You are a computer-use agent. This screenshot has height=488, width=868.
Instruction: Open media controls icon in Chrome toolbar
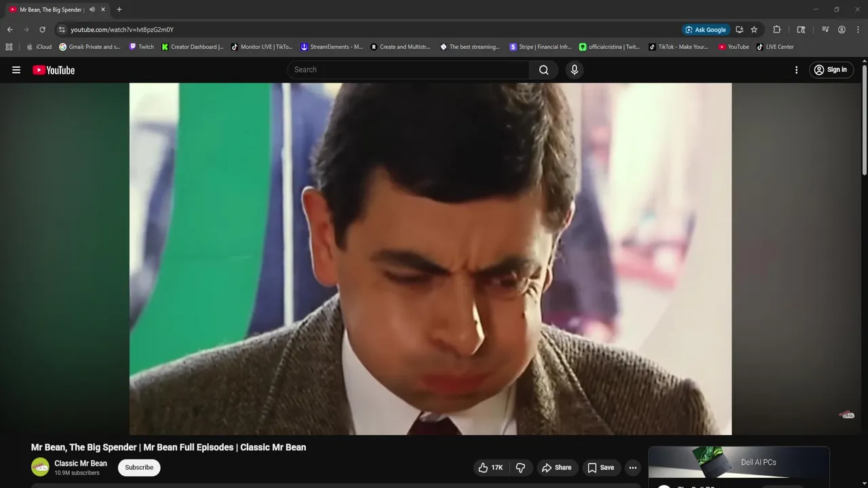[x=825, y=30]
